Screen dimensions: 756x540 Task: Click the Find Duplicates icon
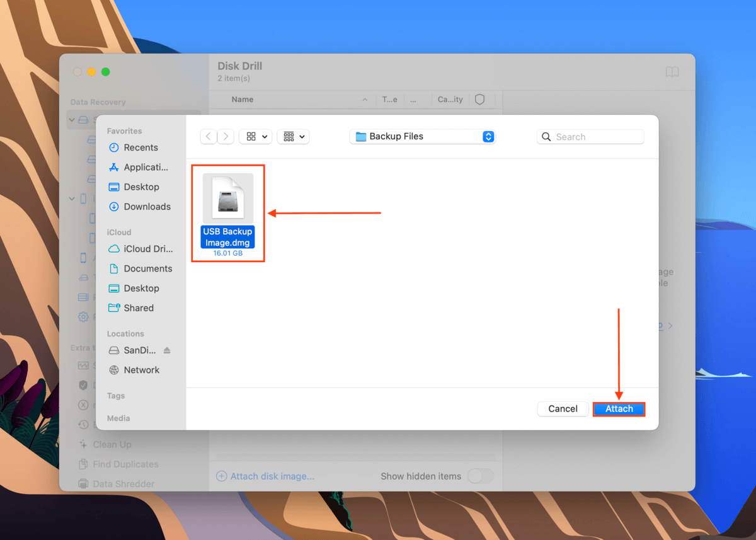pyautogui.click(x=83, y=464)
